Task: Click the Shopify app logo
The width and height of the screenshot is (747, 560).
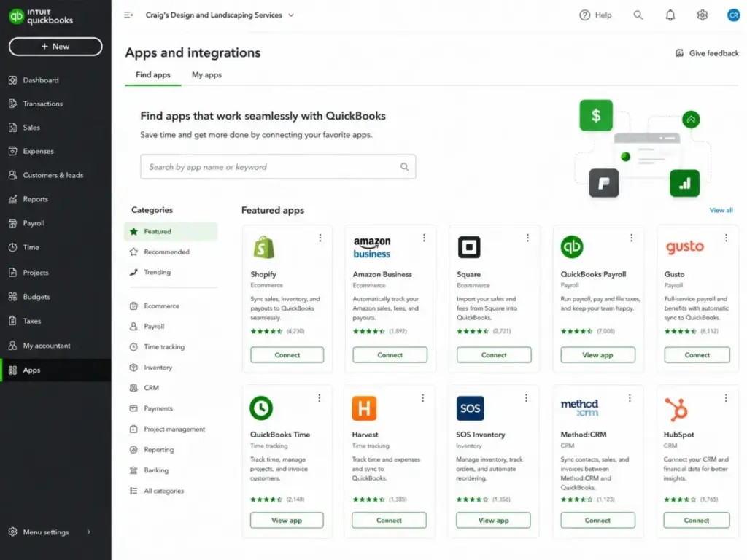Action: (264, 247)
